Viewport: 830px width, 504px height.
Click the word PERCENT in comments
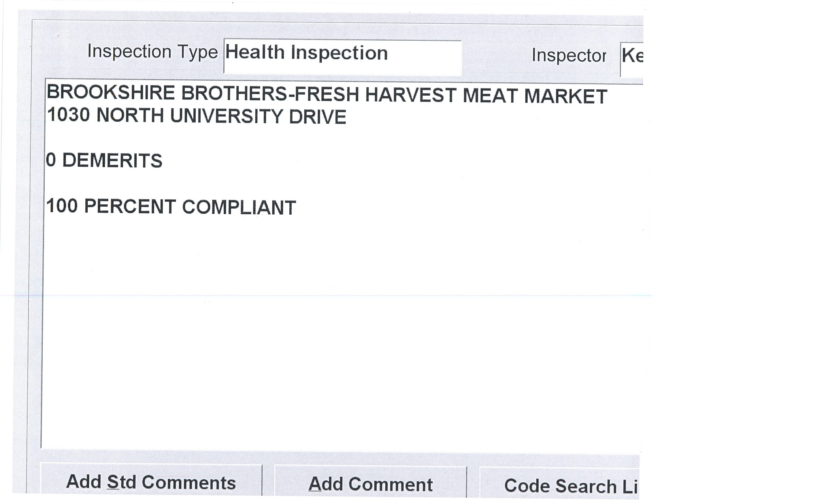(x=130, y=207)
